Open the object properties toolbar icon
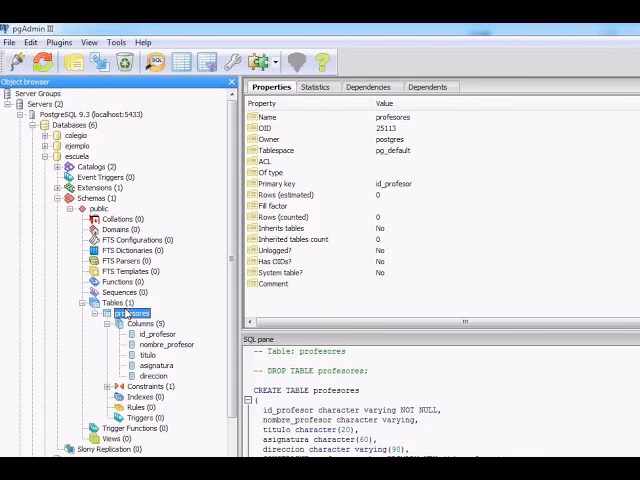The width and height of the screenshot is (640, 480). [74, 62]
